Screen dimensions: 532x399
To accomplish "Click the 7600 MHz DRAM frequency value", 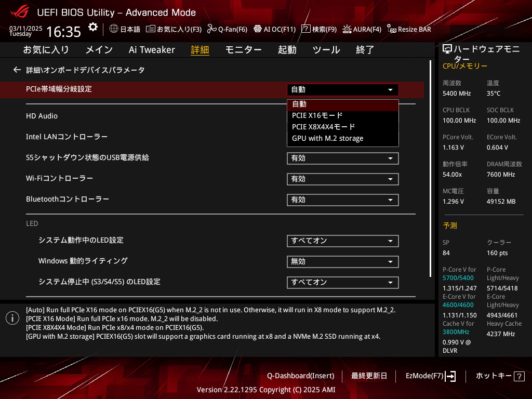I will (x=501, y=175).
